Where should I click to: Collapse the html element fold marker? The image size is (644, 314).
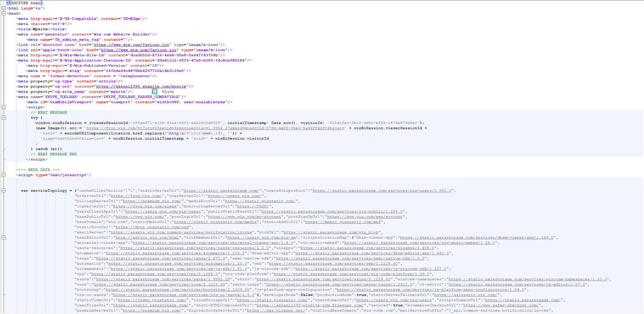tap(3, 8)
